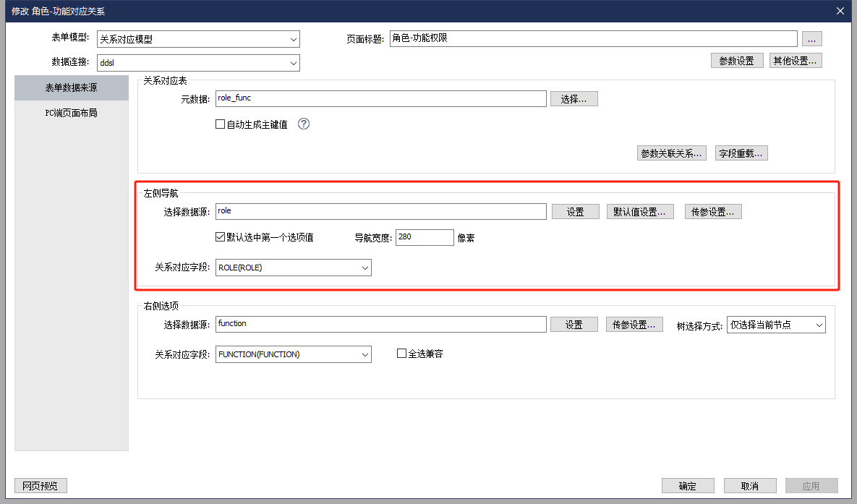Viewport: 857px width, 504px height.
Task: Click the 字段重载 button
Action: coord(741,153)
